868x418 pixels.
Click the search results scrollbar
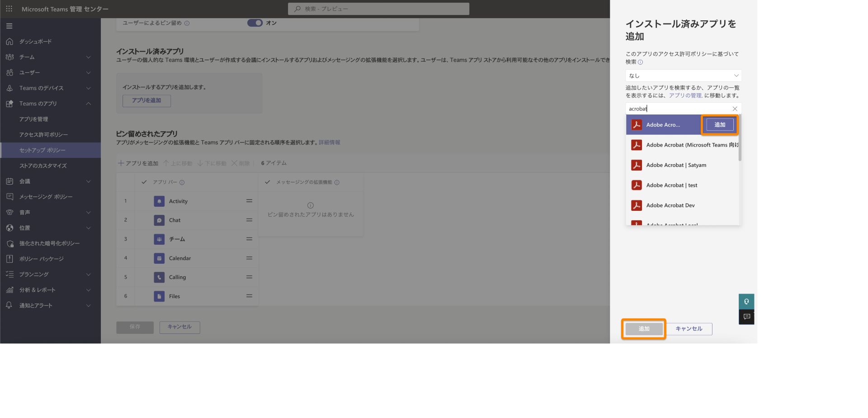tap(740, 138)
